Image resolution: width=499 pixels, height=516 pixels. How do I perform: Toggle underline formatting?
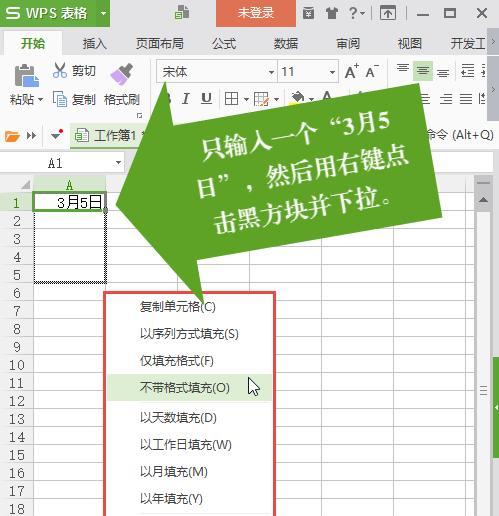point(207,99)
